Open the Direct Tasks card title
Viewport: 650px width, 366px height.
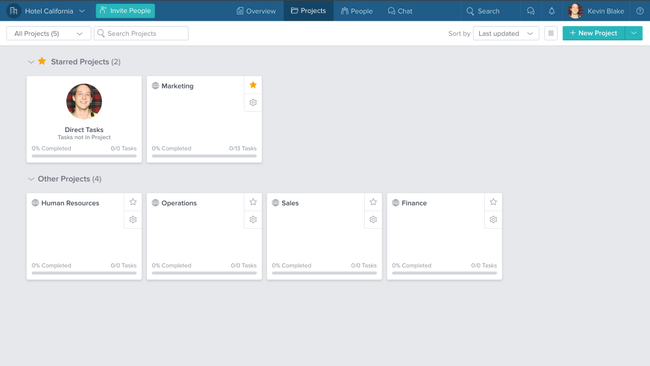click(x=84, y=130)
